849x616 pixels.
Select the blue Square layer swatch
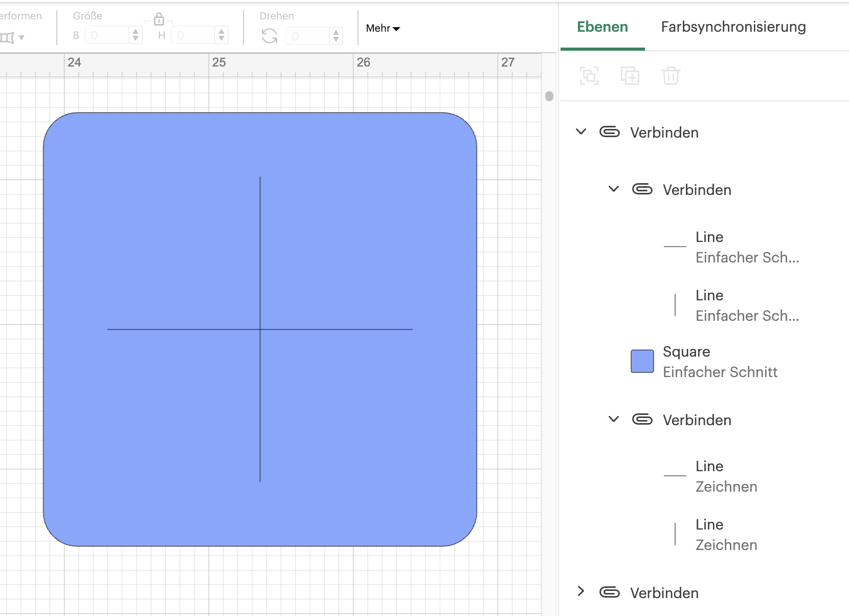(642, 361)
